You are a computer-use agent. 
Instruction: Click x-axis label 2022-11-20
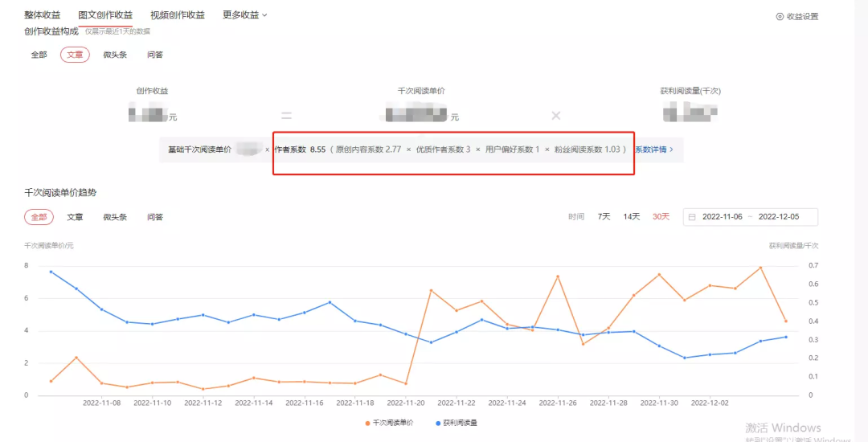tap(406, 403)
